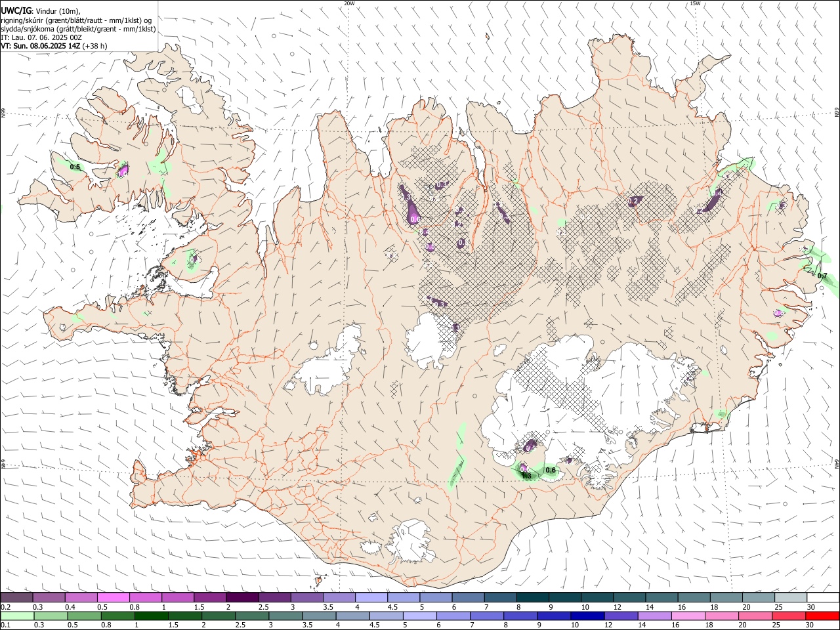
Task: Click the UWC/IG title text
Action: (15, 11)
